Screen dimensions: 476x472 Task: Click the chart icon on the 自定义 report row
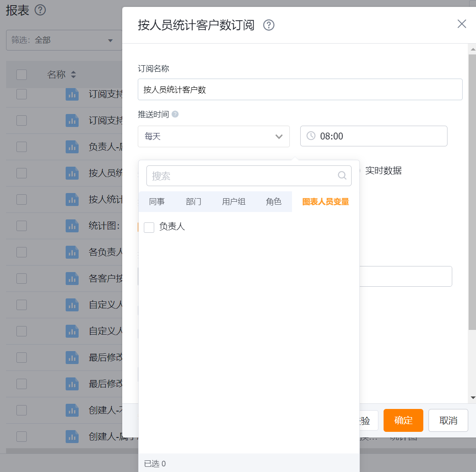click(72, 304)
